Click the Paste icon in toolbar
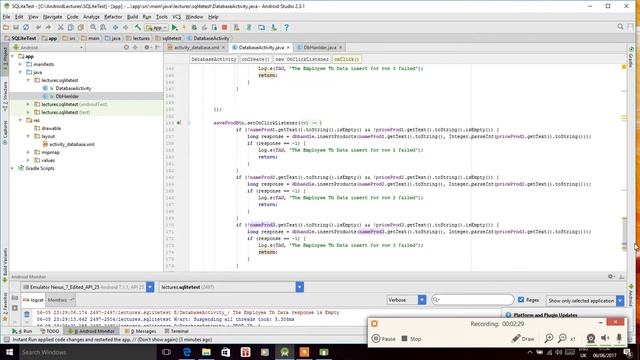 (80, 27)
